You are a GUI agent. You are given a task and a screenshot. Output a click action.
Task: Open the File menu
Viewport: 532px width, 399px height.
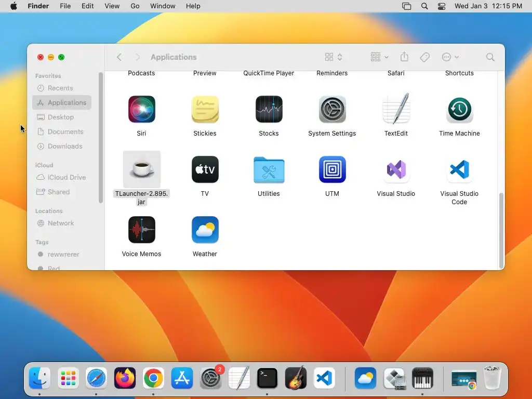(x=65, y=6)
